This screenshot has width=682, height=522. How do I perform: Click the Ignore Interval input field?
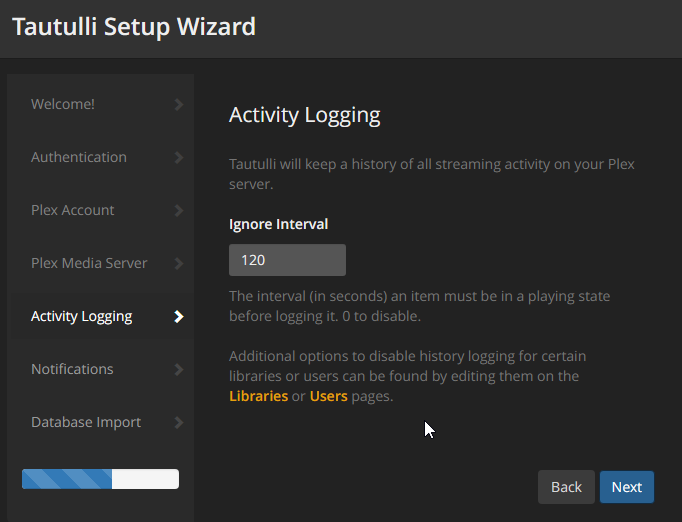pyautogui.click(x=287, y=260)
